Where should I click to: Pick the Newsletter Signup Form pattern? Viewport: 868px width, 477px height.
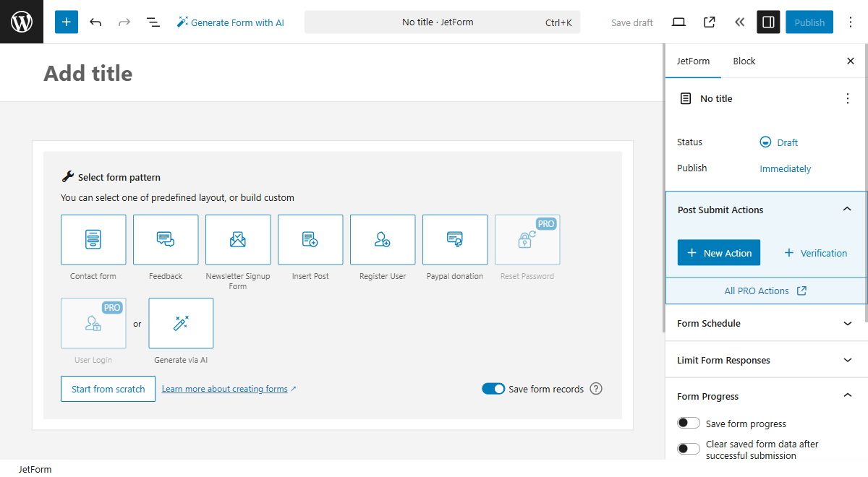(x=238, y=239)
